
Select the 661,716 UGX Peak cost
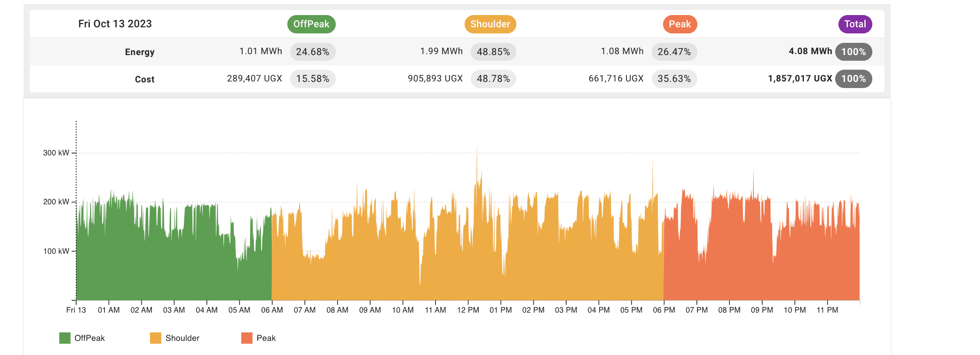point(616,79)
